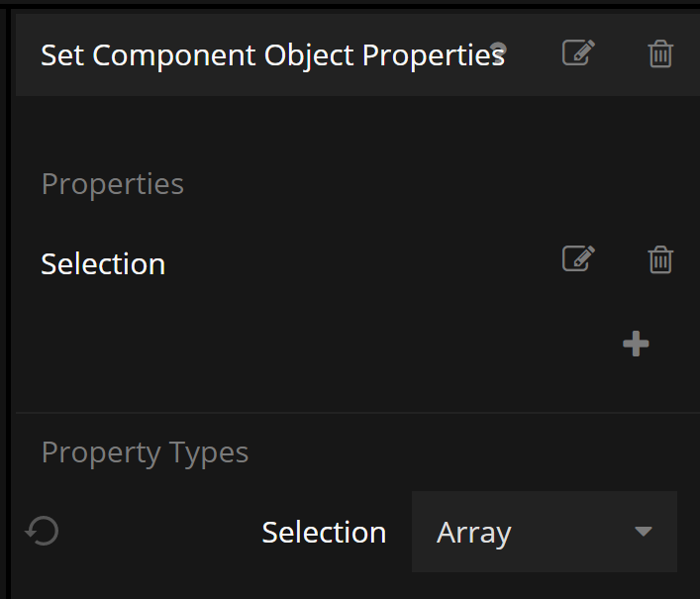This screenshot has height=599, width=700.
Task: Select the Selection row under Properties
Action: click(x=103, y=264)
